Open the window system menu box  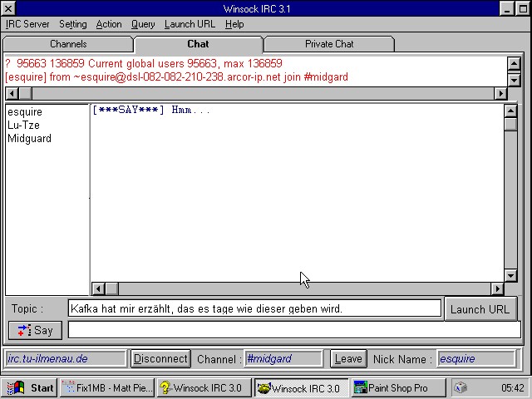[9, 8]
